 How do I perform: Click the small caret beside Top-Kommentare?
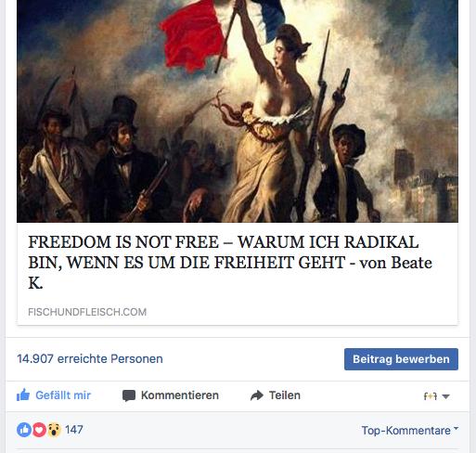coord(456,428)
